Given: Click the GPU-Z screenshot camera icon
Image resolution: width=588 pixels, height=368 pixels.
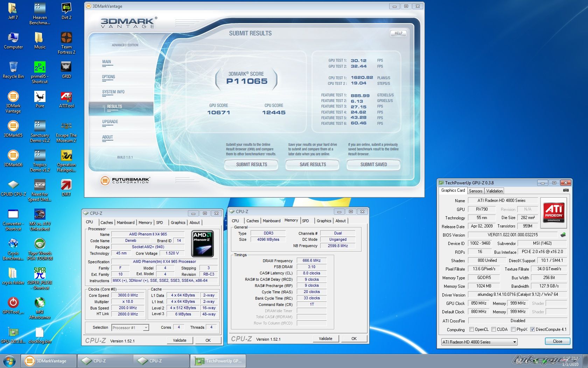Looking at the screenshot, I should tap(566, 190).
